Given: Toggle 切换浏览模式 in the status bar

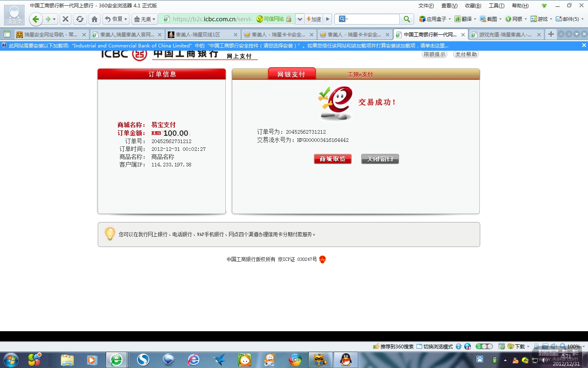Looking at the screenshot, I should point(434,346).
